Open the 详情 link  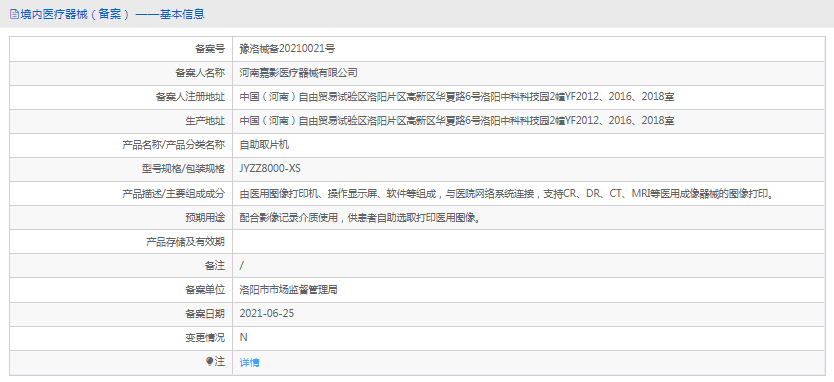(249, 362)
